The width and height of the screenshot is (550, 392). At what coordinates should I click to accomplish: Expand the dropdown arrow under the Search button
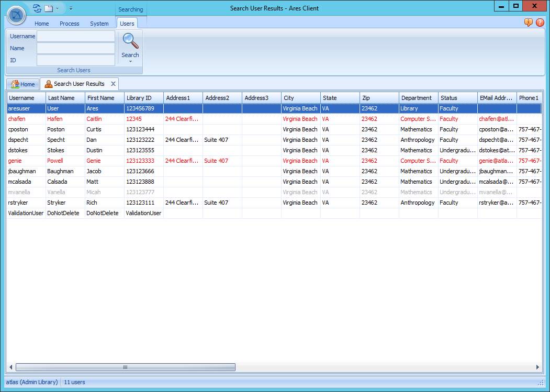pos(130,63)
